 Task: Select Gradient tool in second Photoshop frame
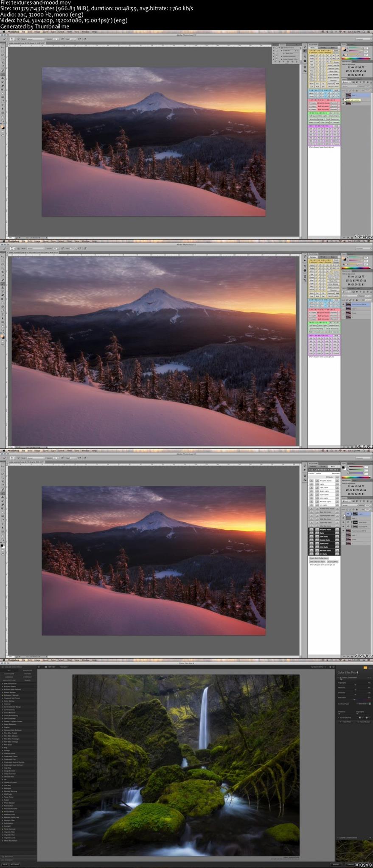(3, 299)
